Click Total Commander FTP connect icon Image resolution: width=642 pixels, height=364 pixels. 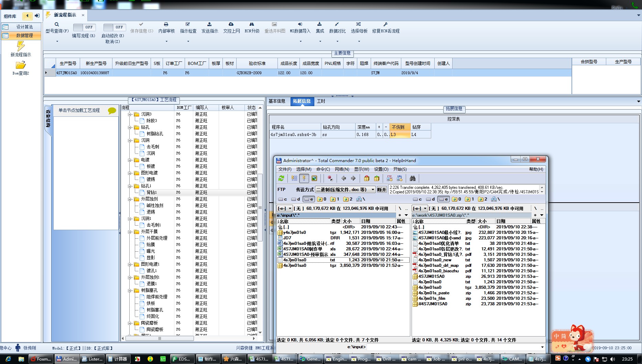pos(390,178)
